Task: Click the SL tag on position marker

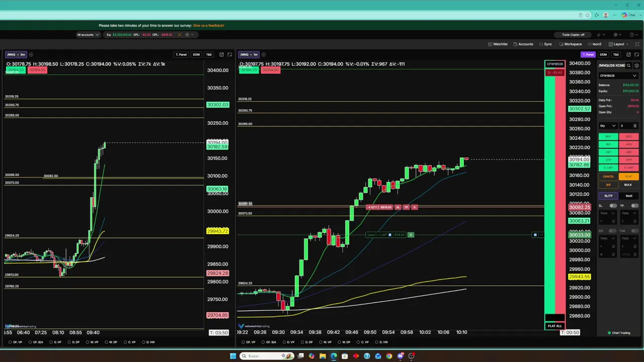Action: point(398,207)
